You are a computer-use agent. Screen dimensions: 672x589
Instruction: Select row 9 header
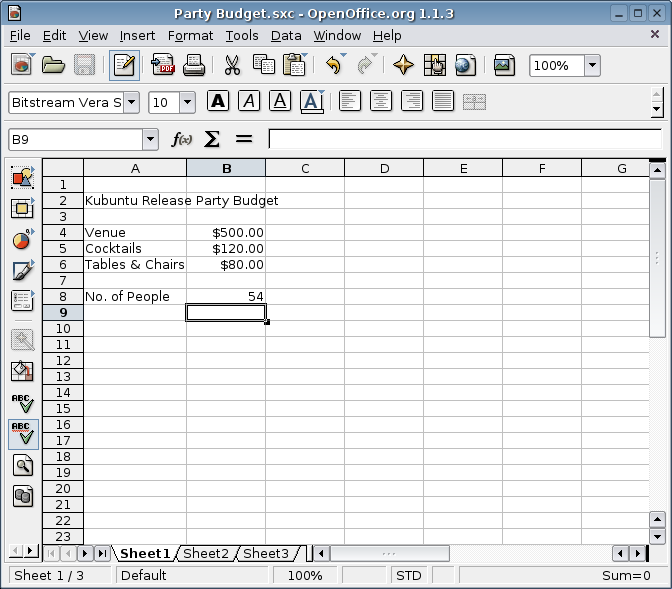(63, 313)
